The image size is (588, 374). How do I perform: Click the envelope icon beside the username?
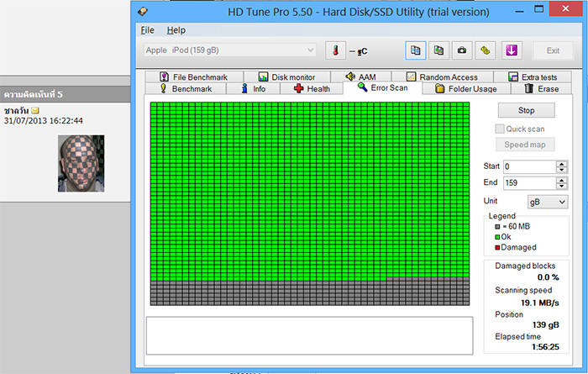[x=35, y=110]
